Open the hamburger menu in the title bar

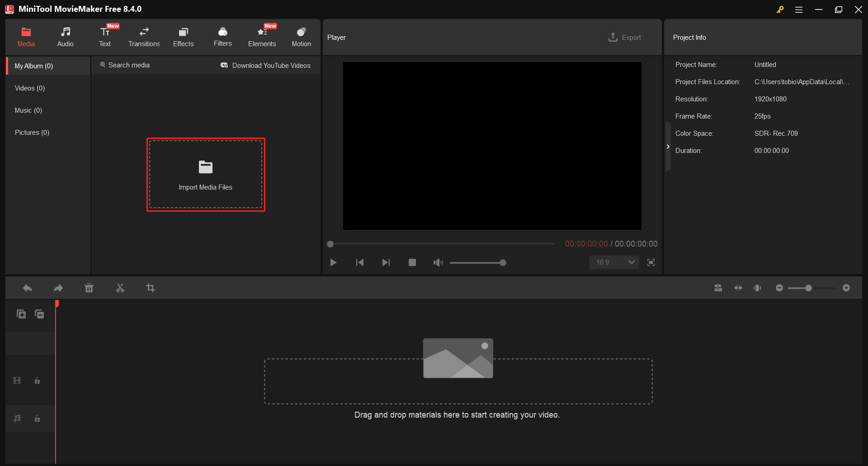click(799, 9)
